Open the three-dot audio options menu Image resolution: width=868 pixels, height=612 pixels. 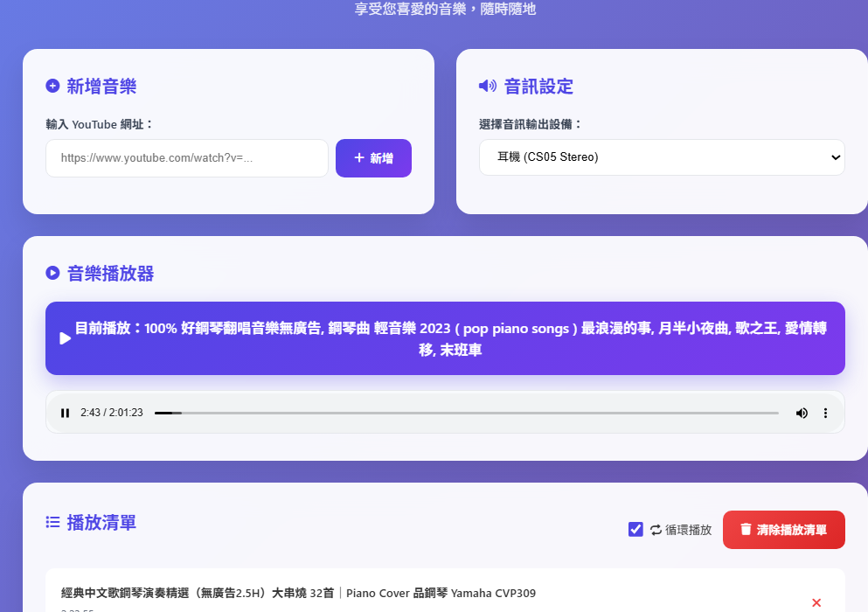tap(825, 413)
